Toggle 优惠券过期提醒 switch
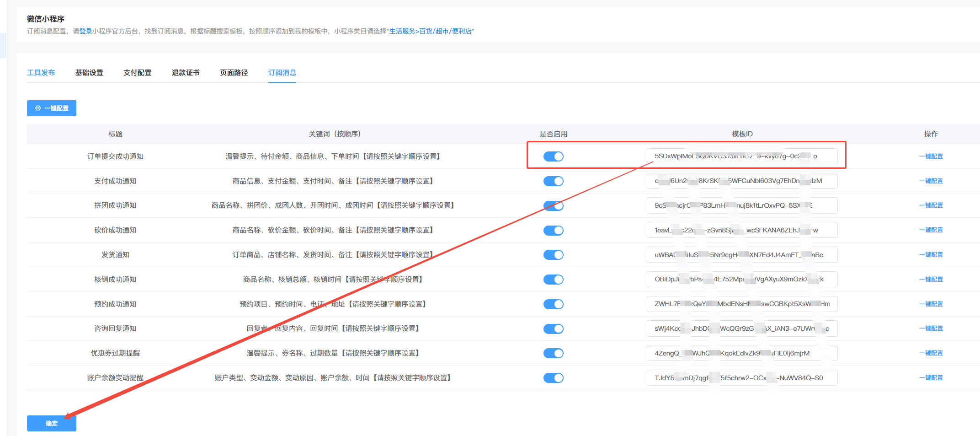The height and width of the screenshot is (436, 980). (x=553, y=353)
